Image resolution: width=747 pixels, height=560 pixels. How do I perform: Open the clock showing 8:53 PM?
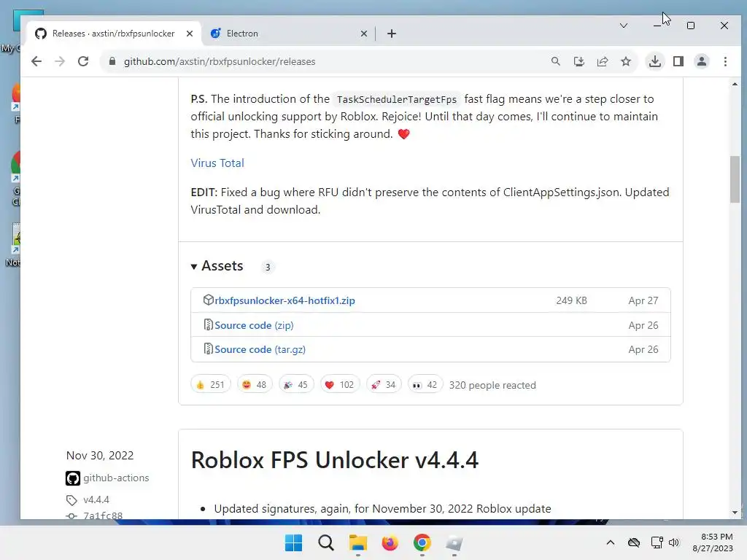tap(713, 542)
